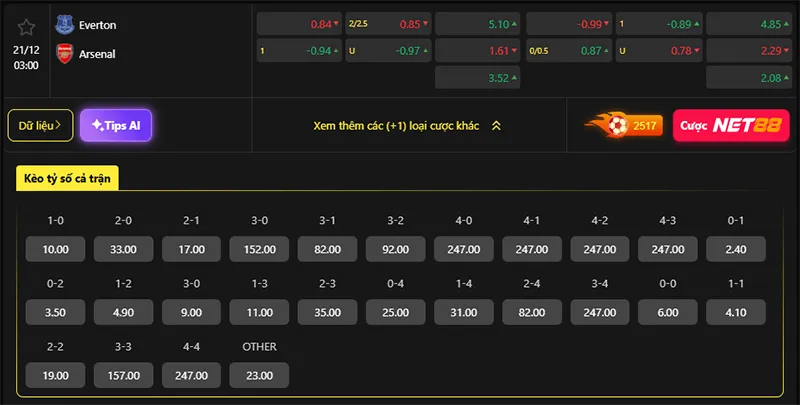800x405 pixels.
Task: Choose the 3.50 odds for score 0-2
Action: [56, 312]
